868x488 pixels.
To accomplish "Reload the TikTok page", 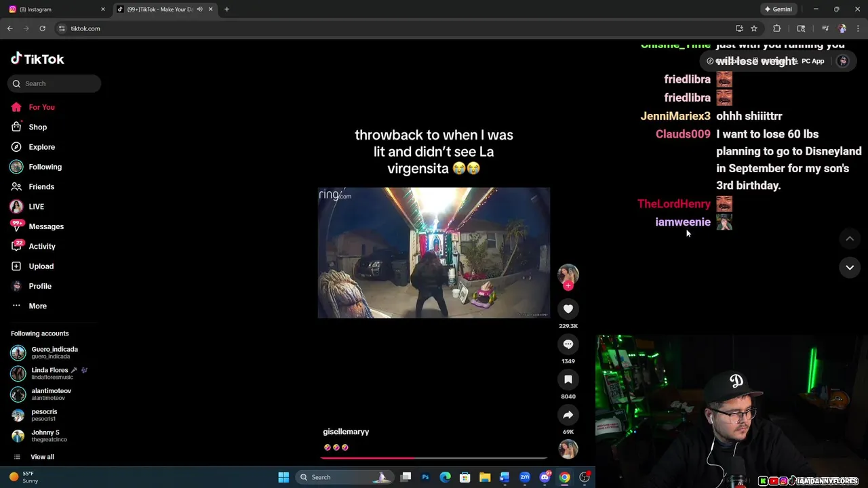I will (x=42, y=28).
